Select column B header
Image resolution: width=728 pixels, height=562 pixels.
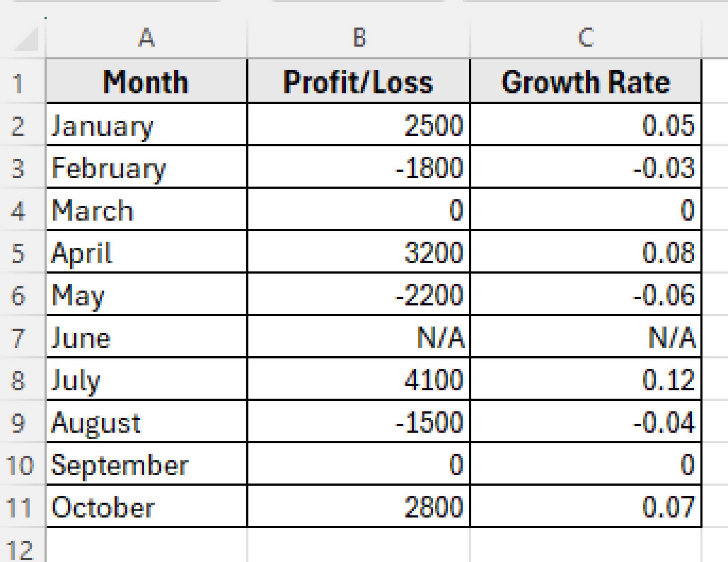[x=359, y=36]
